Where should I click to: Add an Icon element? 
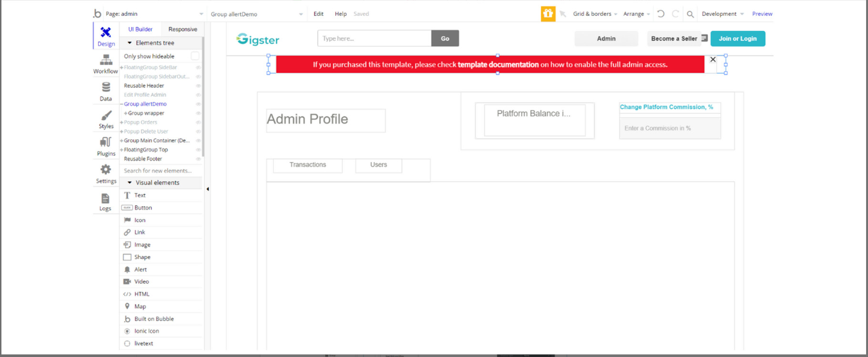pos(161,220)
